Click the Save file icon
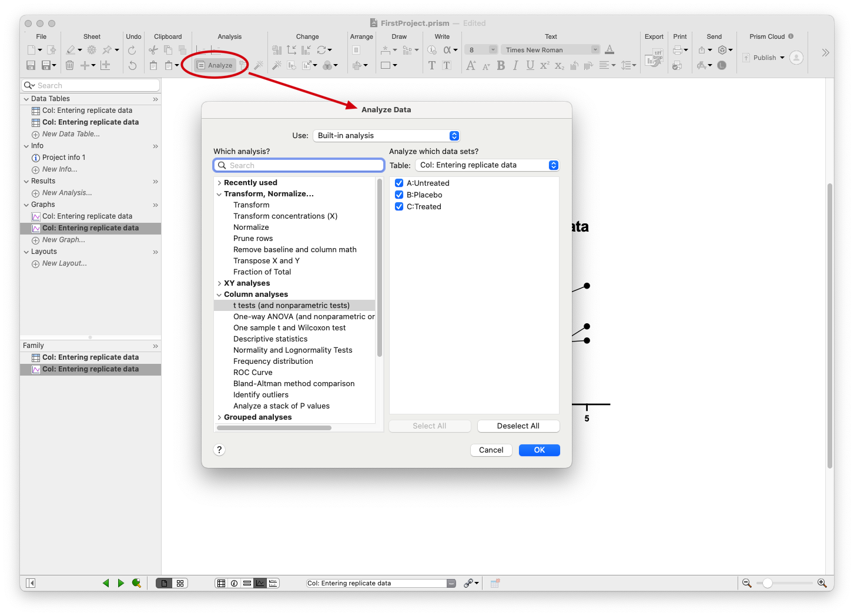Viewport: 854px width, 616px height. tap(31, 65)
